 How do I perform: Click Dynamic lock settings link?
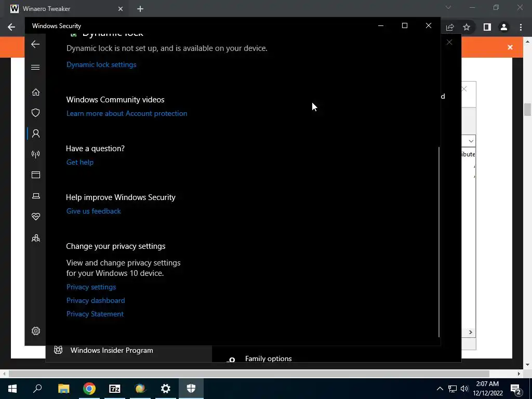coord(101,64)
